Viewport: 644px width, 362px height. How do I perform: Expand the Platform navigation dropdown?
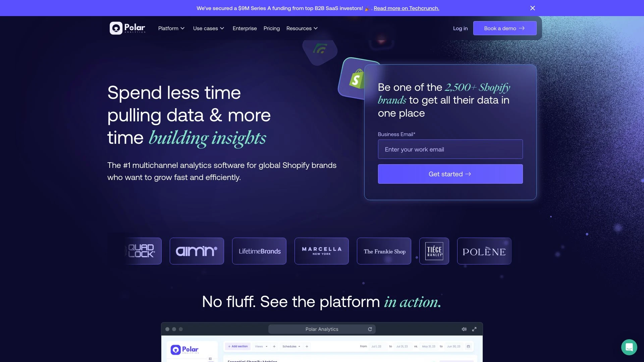[171, 28]
